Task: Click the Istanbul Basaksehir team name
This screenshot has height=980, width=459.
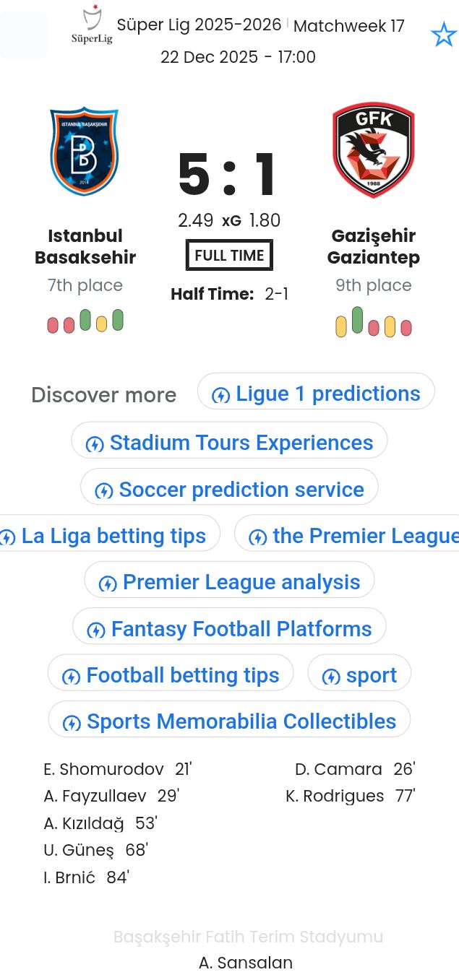Action: (x=85, y=246)
